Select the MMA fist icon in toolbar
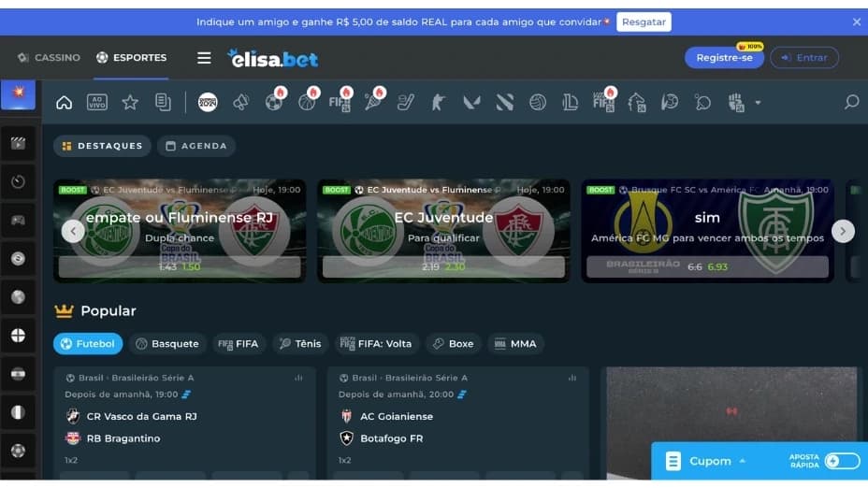This screenshot has width=868, height=488. click(736, 102)
